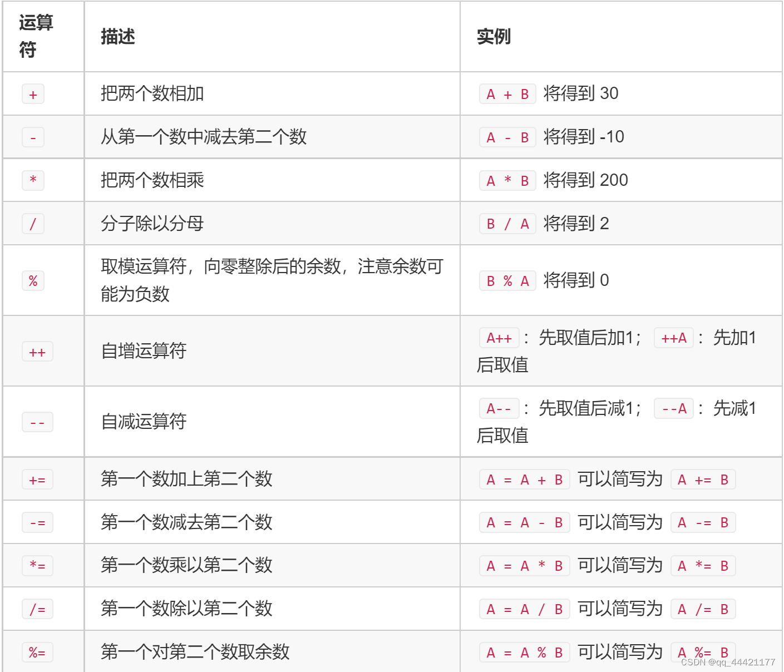Click the --A code example
The width and height of the screenshot is (784, 672).
(673, 408)
